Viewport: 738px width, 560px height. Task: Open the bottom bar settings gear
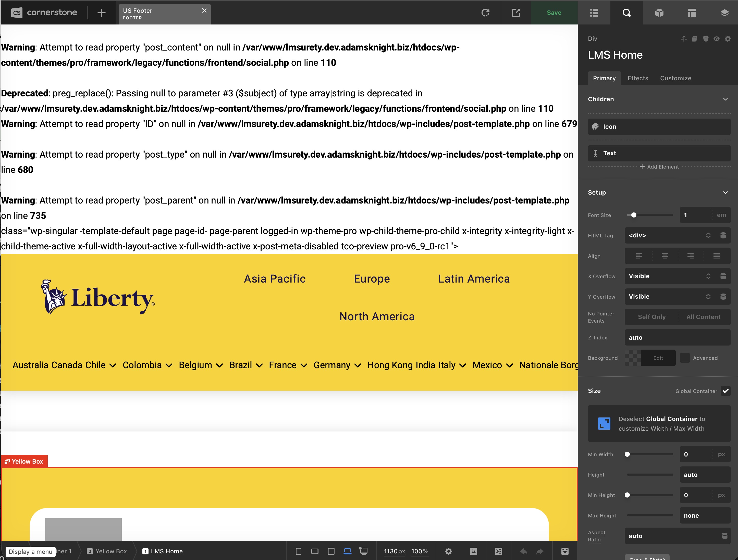coord(448,551)
